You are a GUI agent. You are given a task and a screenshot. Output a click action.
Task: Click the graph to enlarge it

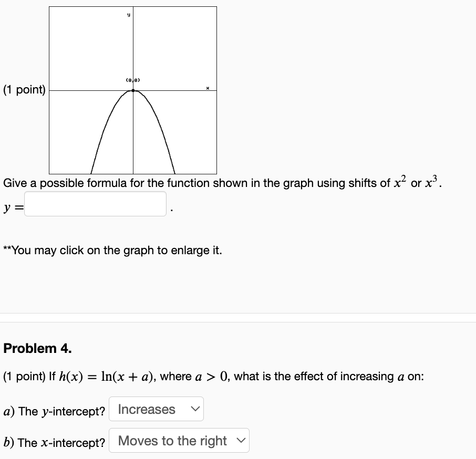coord(133,90)
